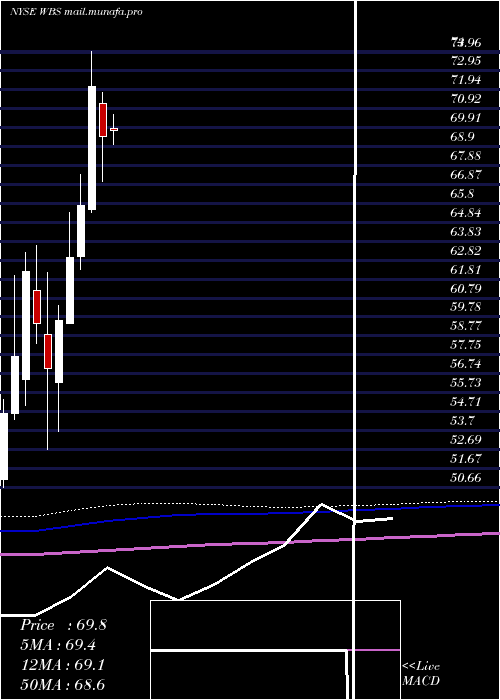500x700 pixels.
Task: Click the 12MA : 69.1 readout
Action: [63, 665]
